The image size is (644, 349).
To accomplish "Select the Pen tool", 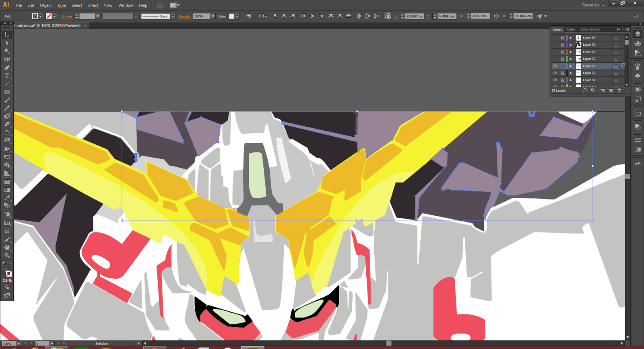I will [x=7, y=68].
